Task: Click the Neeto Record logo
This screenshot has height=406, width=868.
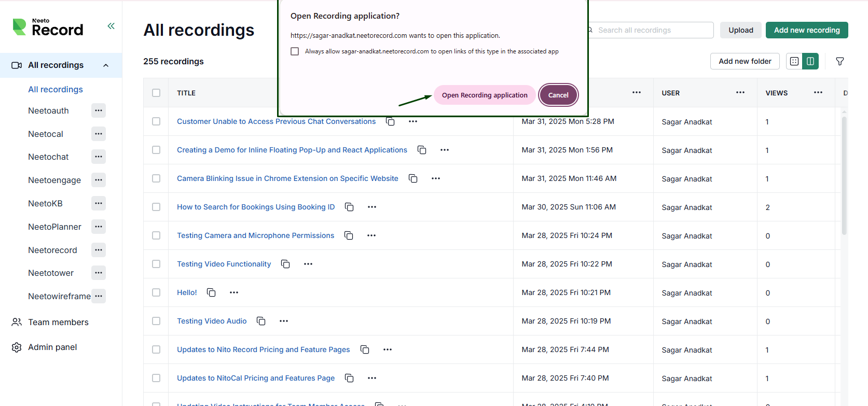Action: [48, 27]
